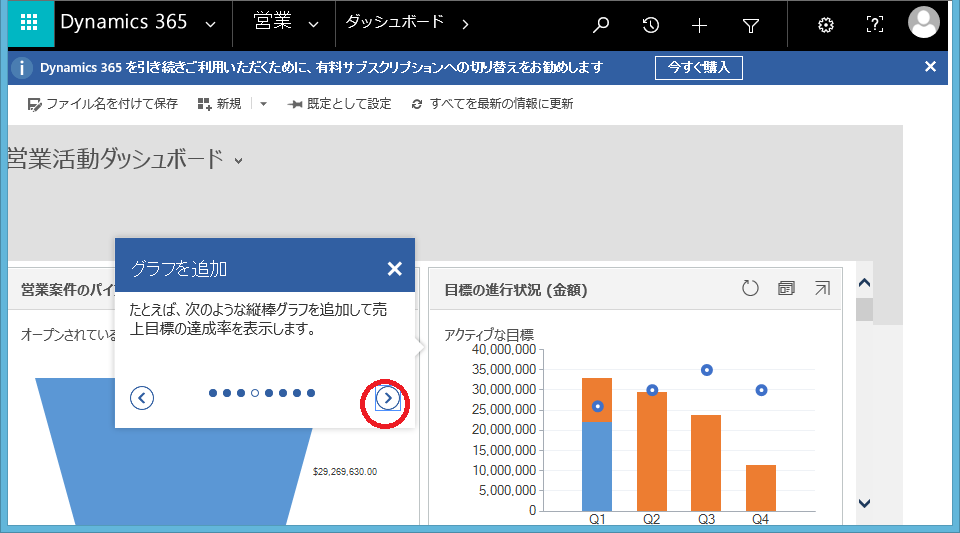Expand the 目標の進行状況 chart
This screenshot has width=960, height=533.
click(x=822, y=288)
